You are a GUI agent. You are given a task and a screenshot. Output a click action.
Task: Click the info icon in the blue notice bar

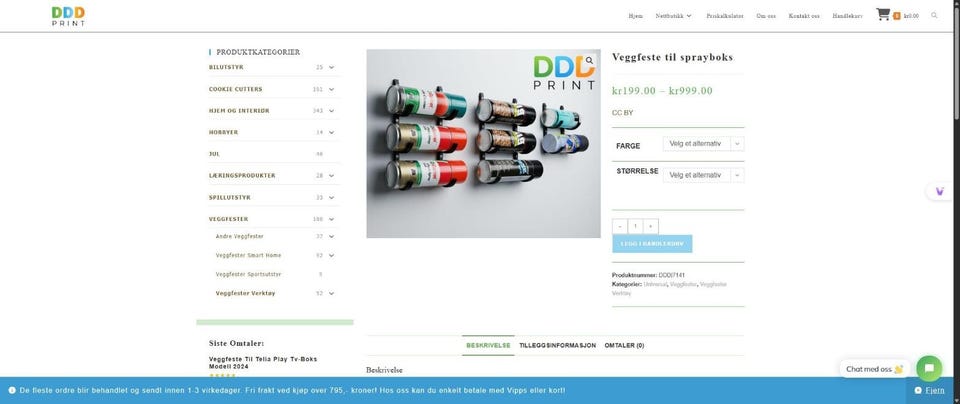pyautogui.click(x=12, y=390)
